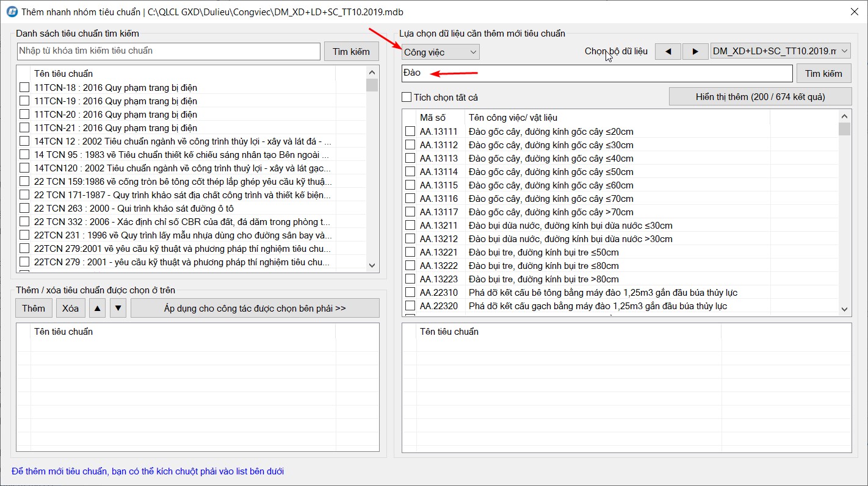The image size is (868, 486).
Task: Move selected standard up with triangle button
Action: click(97, 309)
